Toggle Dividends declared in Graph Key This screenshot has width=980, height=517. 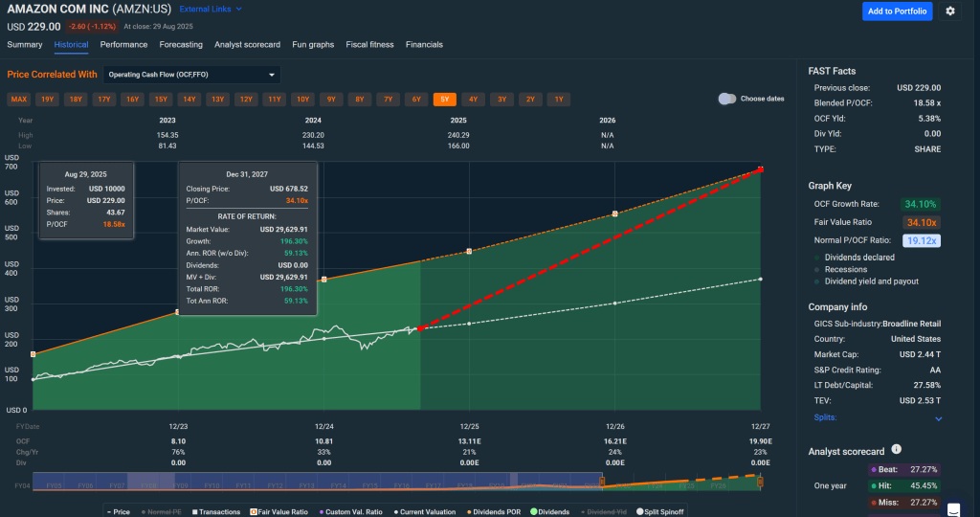[x=859, y=257]
